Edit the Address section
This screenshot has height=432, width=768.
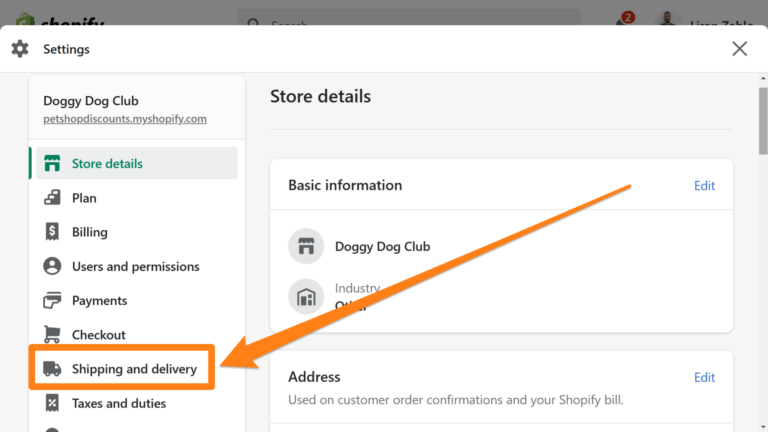pos(704,377)
